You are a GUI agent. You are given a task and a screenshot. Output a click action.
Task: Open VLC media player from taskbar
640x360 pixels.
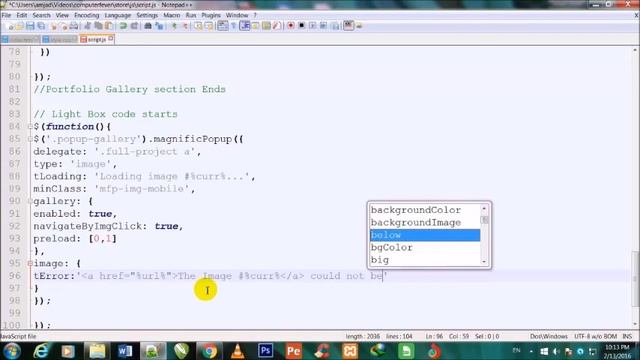[237, 351]
